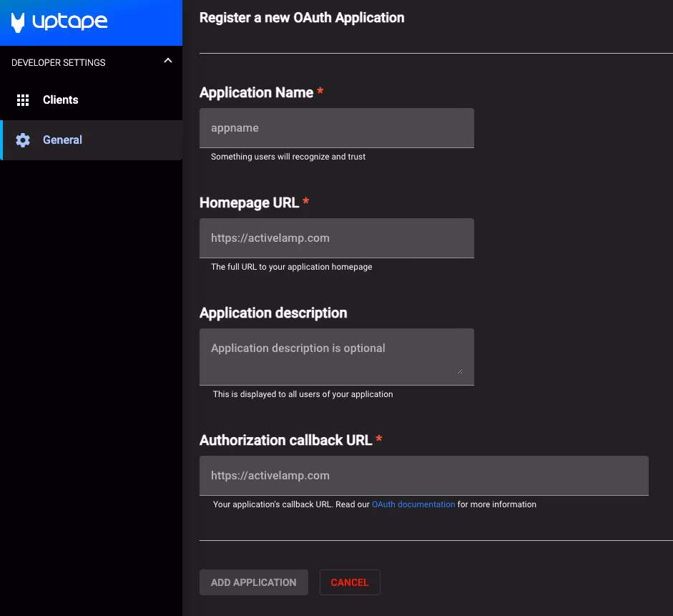Click the description text area resize handle
Screen dimensions: 673x616
pyautogui.click(x=459, y=371)
